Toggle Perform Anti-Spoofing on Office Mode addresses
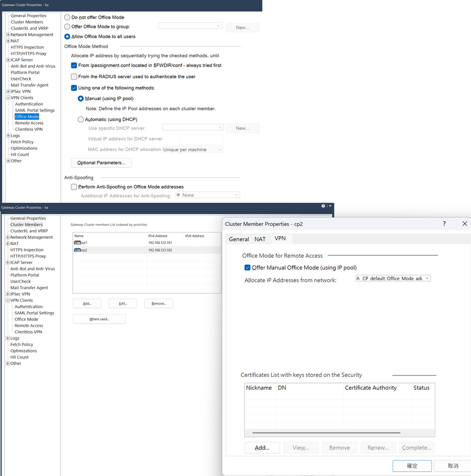Image resolution: width=471 pixels, height=476 pixels. tap(74, 187)
